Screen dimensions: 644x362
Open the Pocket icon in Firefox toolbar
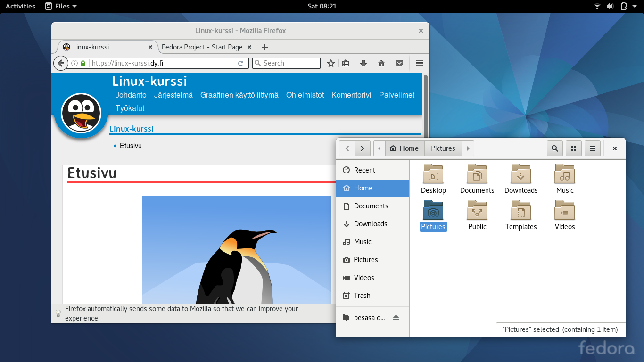pos(399,63)
